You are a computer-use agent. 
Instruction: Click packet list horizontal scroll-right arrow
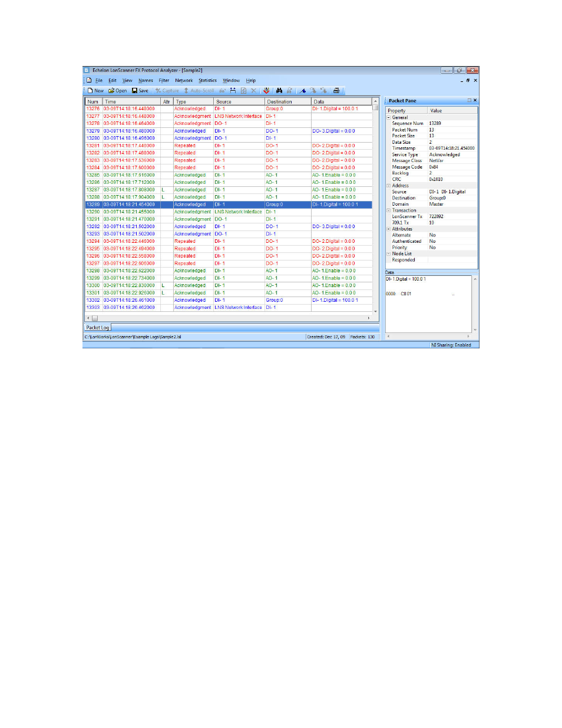click(x=369, y=318)
